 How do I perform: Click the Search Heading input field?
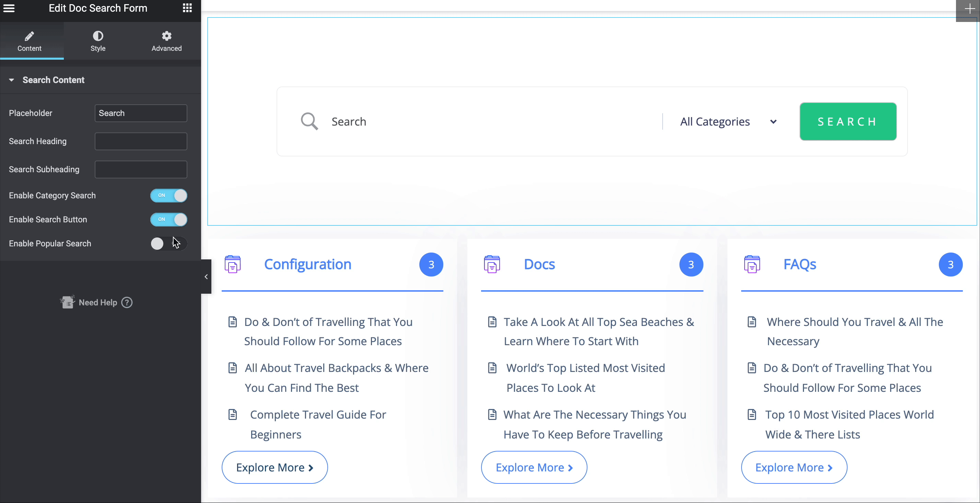tap(141, 141)
